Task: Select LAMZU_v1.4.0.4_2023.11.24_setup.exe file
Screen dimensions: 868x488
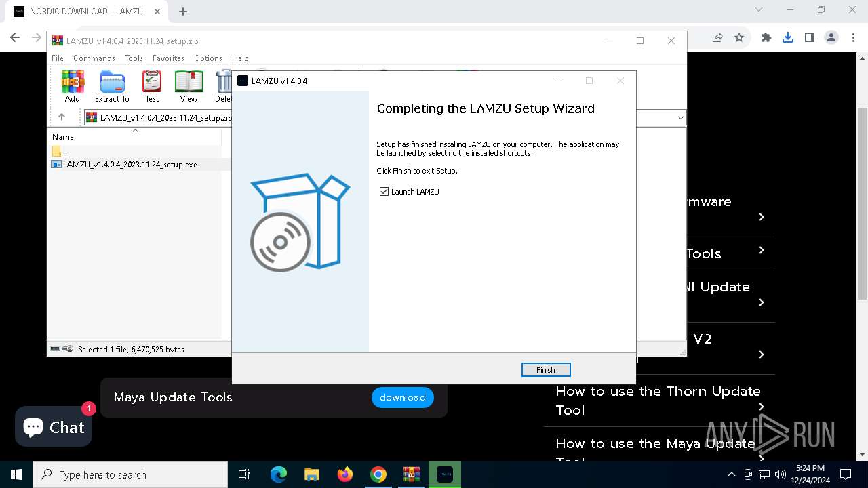Action: (x=124, y=164)
